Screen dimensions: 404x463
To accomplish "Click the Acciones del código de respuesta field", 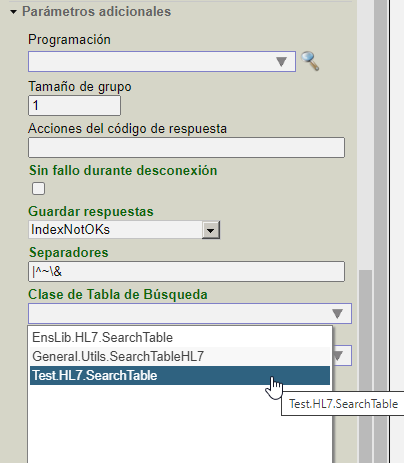I will [186, 147].
